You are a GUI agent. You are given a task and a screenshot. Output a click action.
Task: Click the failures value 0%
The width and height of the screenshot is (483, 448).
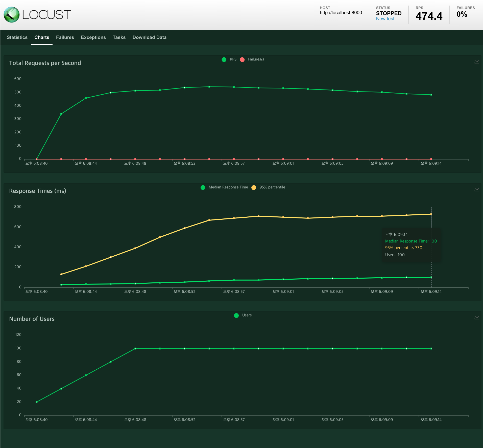462,14
